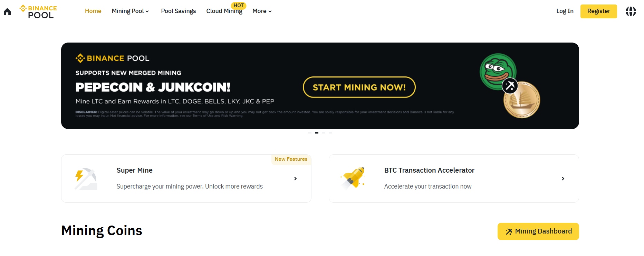Select the third banner carousel indicator

coord(324,133)
